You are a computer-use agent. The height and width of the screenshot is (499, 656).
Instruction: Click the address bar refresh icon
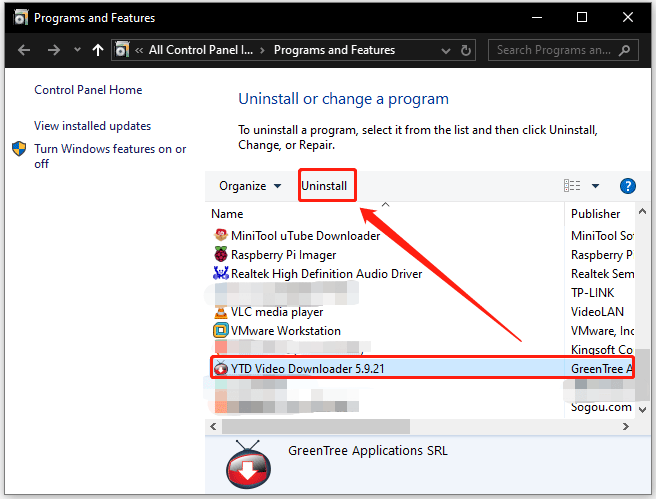point(465,50)
